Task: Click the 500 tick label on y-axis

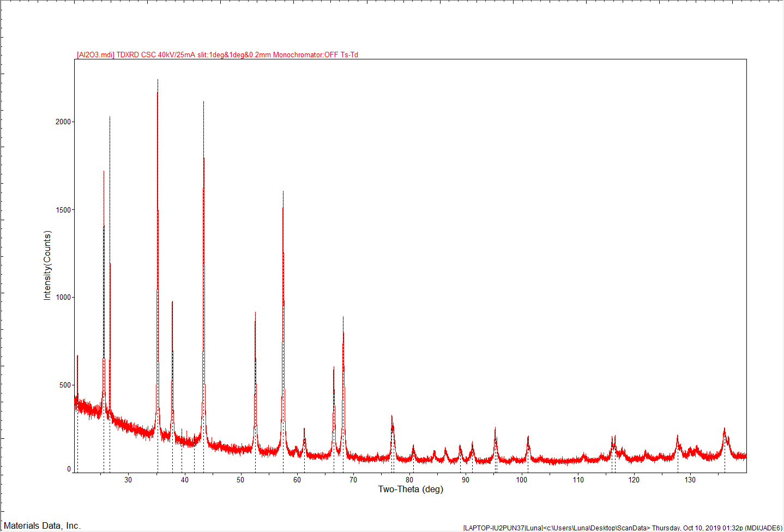Action: pos(65,385)
